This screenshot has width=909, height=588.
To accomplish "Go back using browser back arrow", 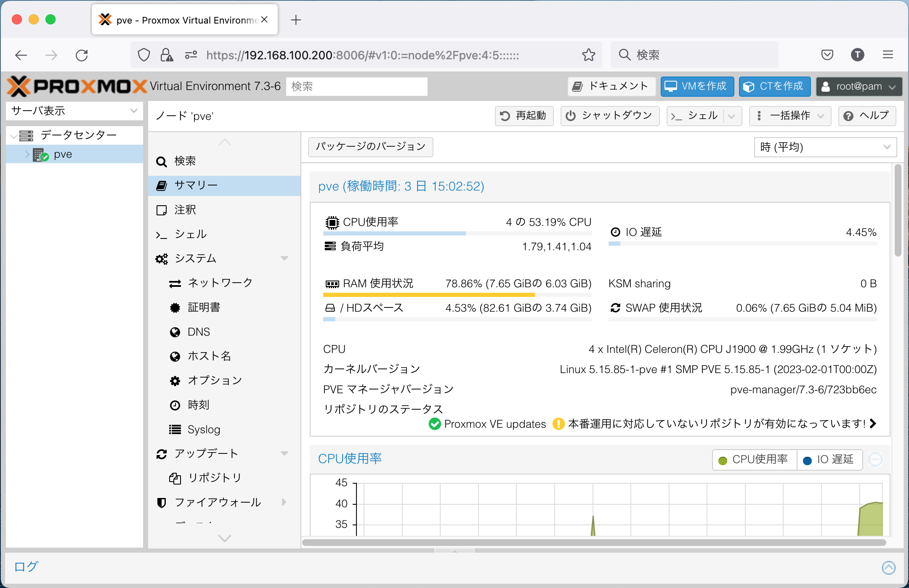I will (21, 55).
